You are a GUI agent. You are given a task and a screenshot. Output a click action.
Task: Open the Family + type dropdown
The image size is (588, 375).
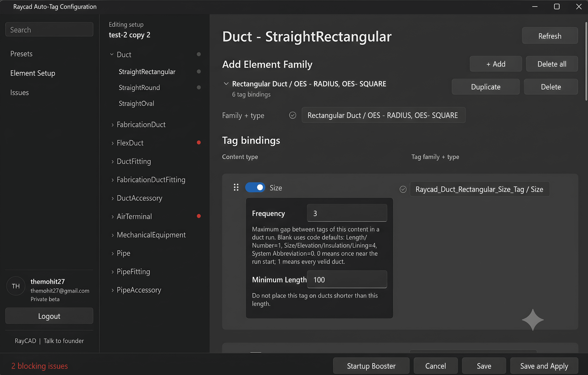coord(383,115)
